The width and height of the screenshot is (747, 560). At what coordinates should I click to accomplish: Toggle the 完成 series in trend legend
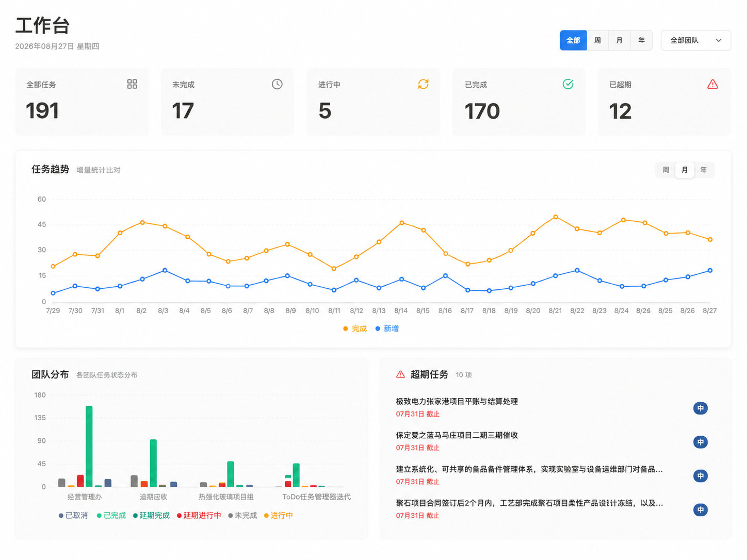(x=355, y=328)
